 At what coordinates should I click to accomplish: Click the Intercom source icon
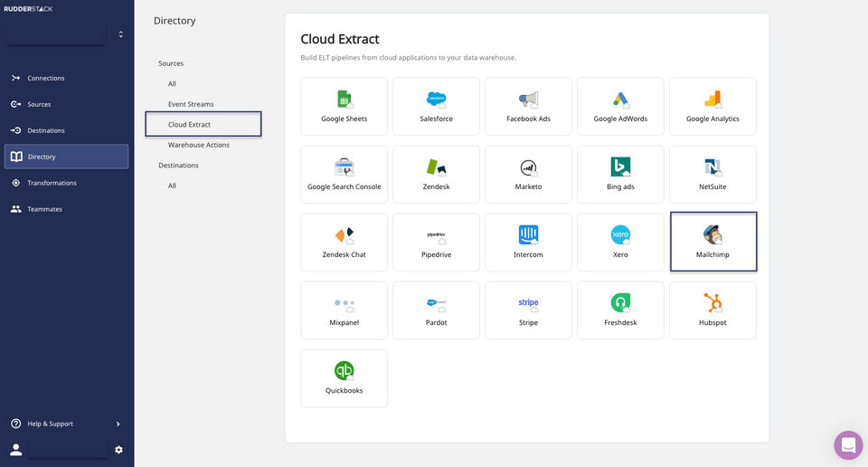pyautogui.click(x=528, y=235)
